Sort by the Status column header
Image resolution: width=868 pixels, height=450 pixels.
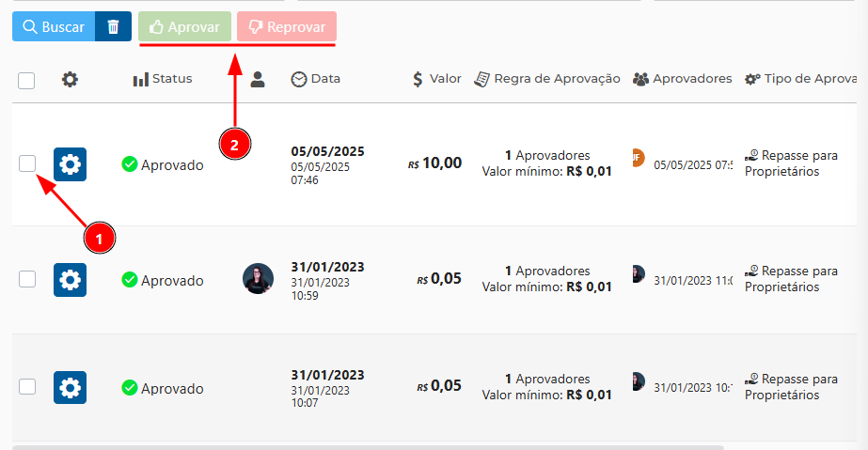tap(163, 79)
